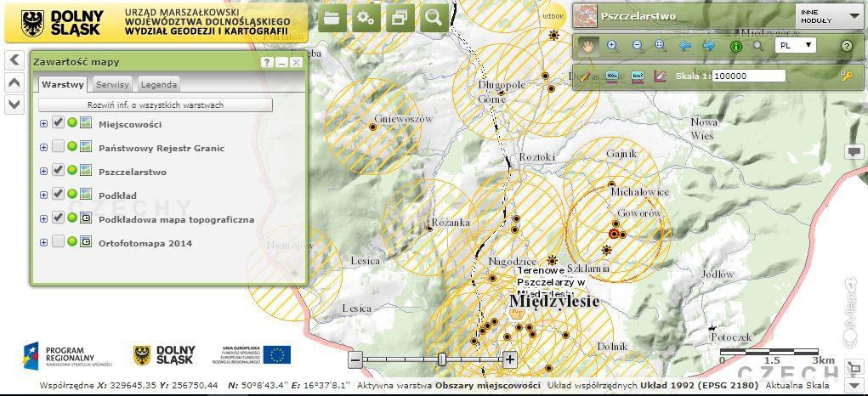Viewport: 868px width, 396px height.
Task: Click the speech bubble comment icon
Action: click(854, 151)
